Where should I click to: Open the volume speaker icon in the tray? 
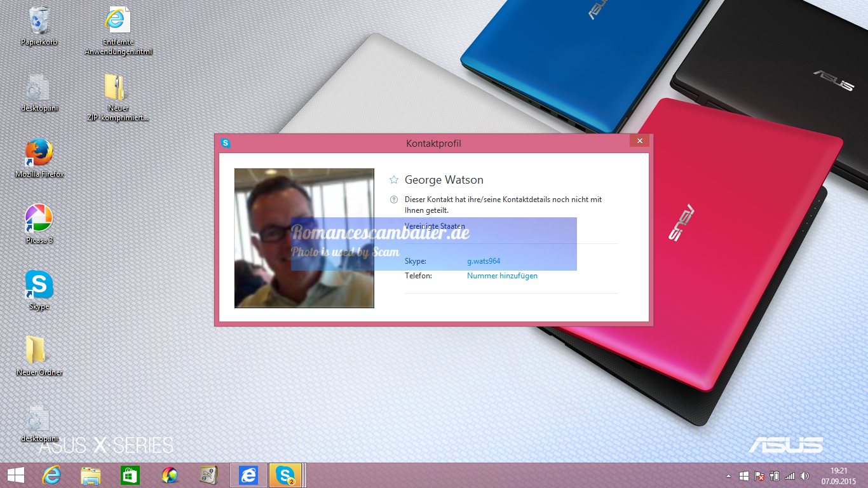point(804,475)
